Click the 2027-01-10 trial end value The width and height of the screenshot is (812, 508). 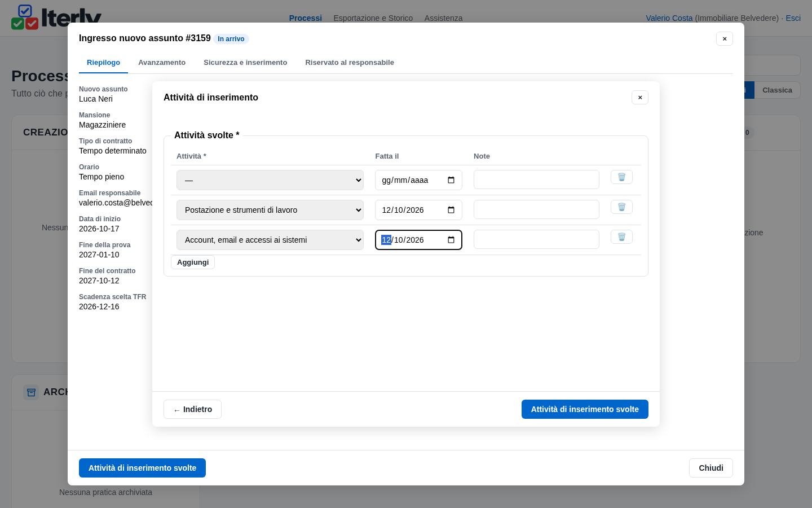[x=99, y=255]
